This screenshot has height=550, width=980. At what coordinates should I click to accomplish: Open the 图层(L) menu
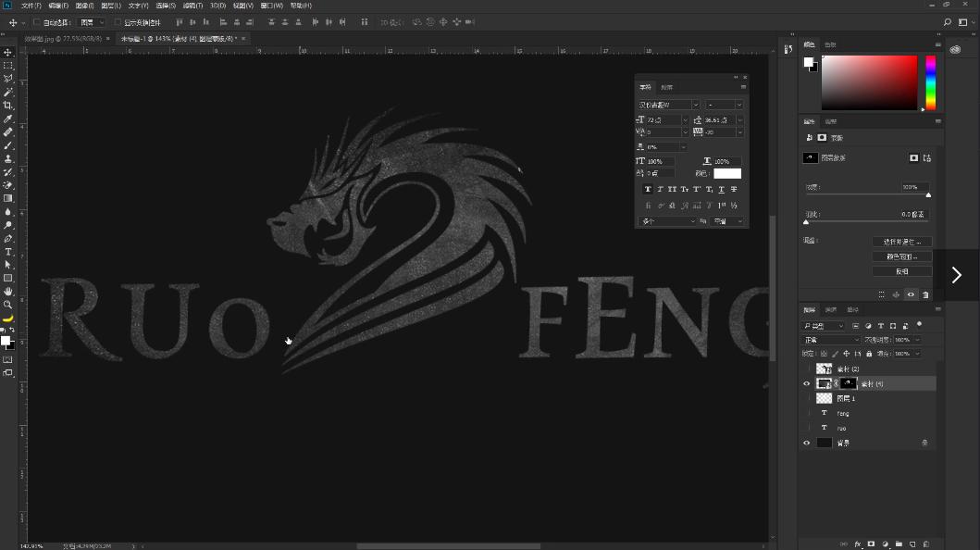click(x=111, y=6)
